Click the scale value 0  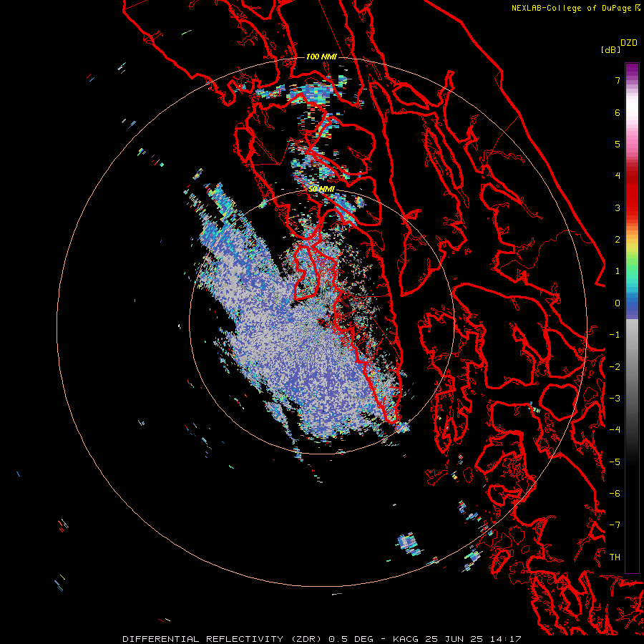618,303
